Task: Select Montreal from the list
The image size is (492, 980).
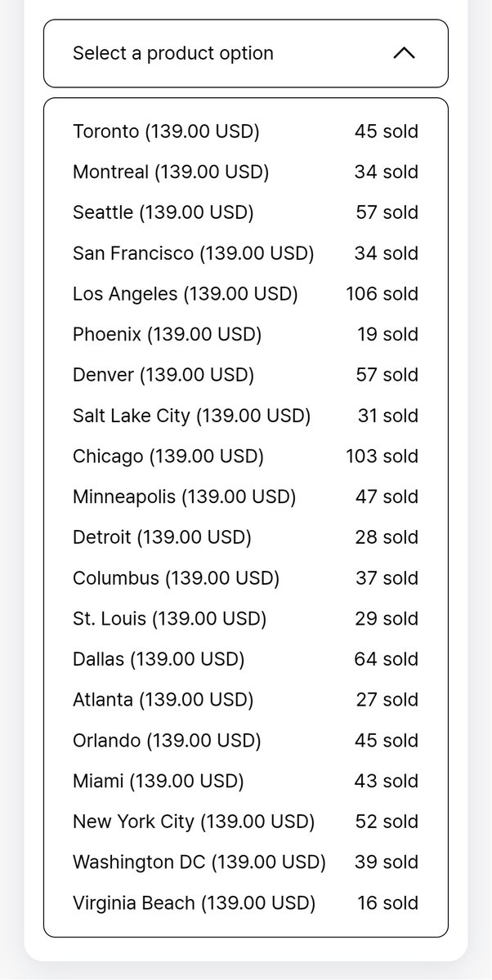Action: click(245, 172)
